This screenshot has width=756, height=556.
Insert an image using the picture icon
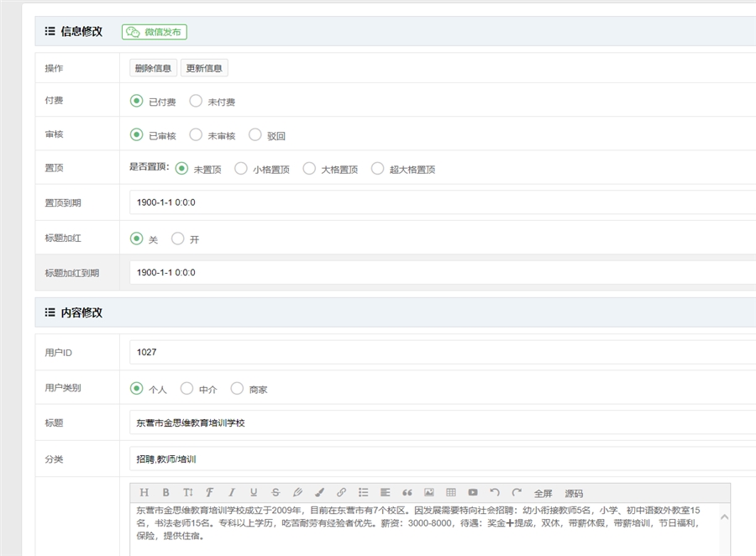point(429,493)
